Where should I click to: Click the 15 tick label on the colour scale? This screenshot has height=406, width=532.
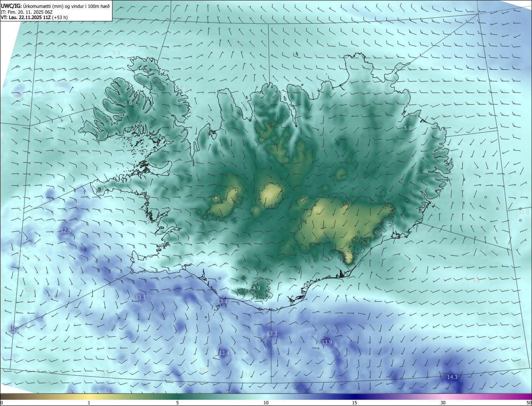[x=355, y=403]
